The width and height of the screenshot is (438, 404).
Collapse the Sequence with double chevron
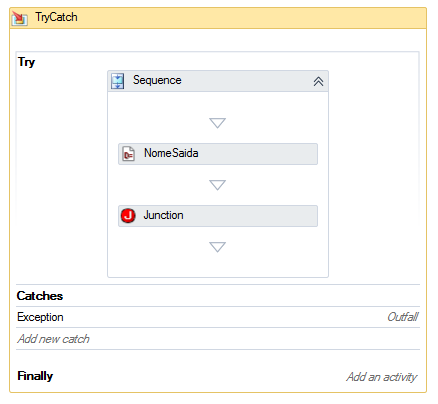[x=318, y=82]
